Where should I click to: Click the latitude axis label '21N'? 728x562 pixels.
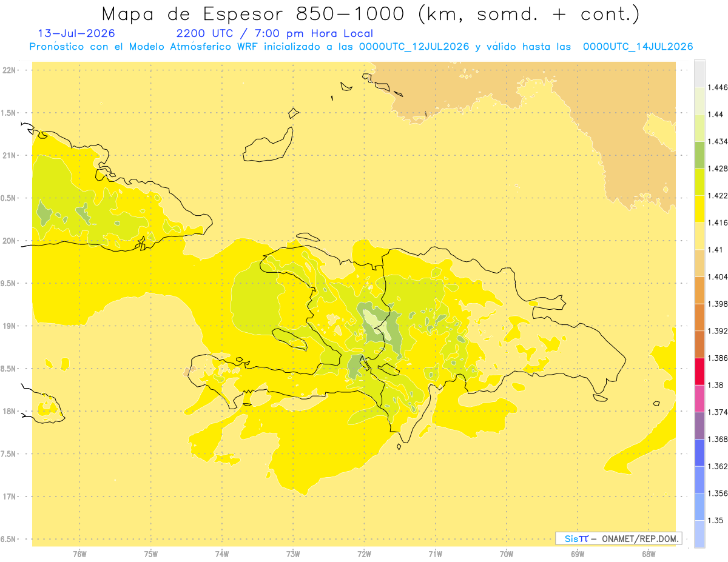click(10, 155)
